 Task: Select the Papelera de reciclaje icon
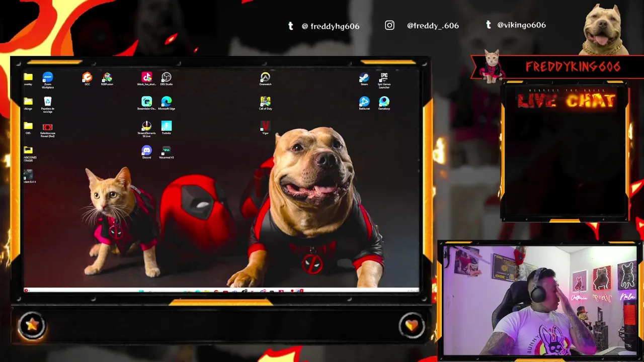[x=48, y=105]
